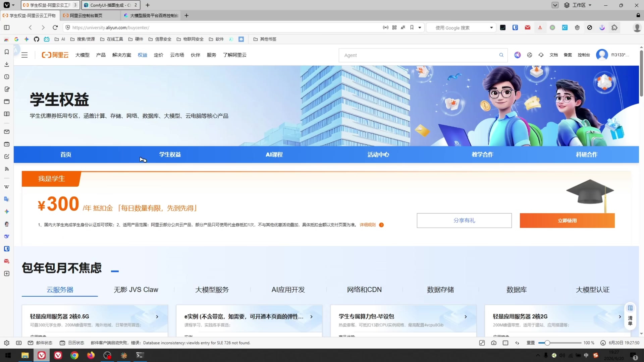Click the 分享有礼 button
Screen dimensions: 644x362
(464, 221)
